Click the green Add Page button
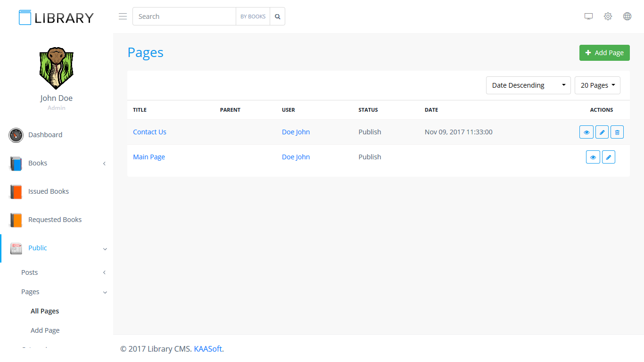Image resolution: width=644 pixels, height=362 pixels. tap(604, 53)
